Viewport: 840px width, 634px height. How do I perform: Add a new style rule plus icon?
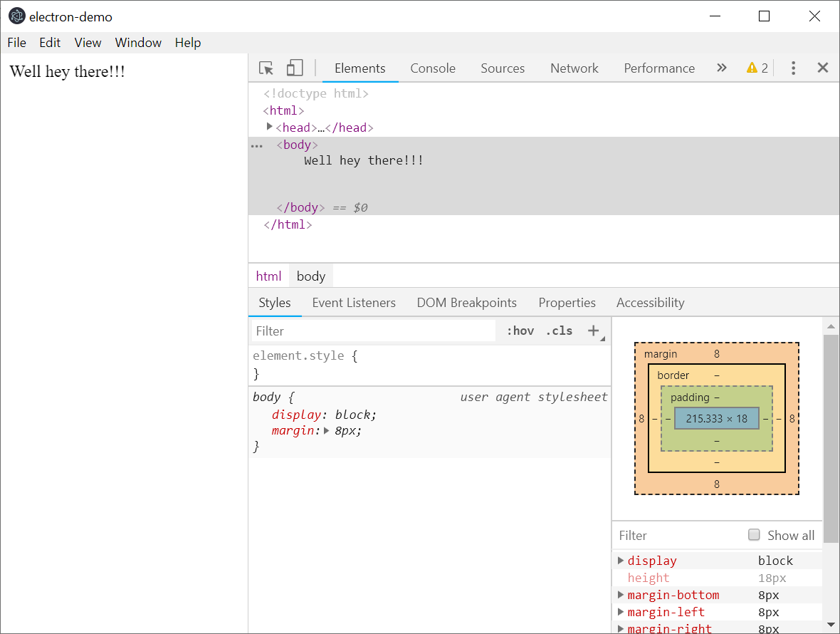593,331
